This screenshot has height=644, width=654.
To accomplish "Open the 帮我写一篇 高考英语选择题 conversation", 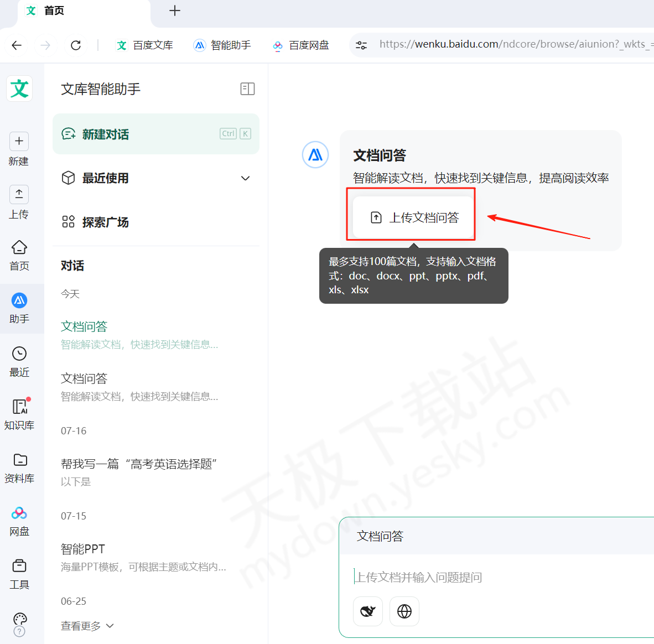I will [x=139, y=472].
